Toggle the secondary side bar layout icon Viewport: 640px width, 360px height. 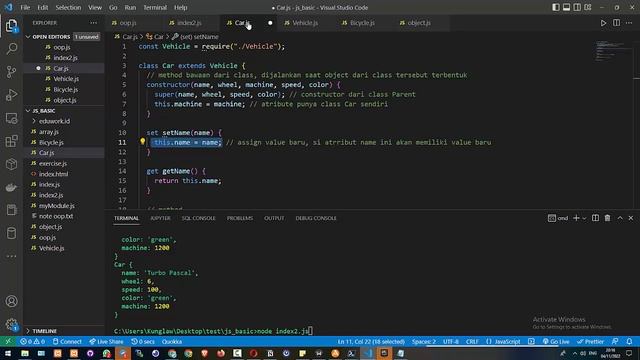[x=577, y=7]
